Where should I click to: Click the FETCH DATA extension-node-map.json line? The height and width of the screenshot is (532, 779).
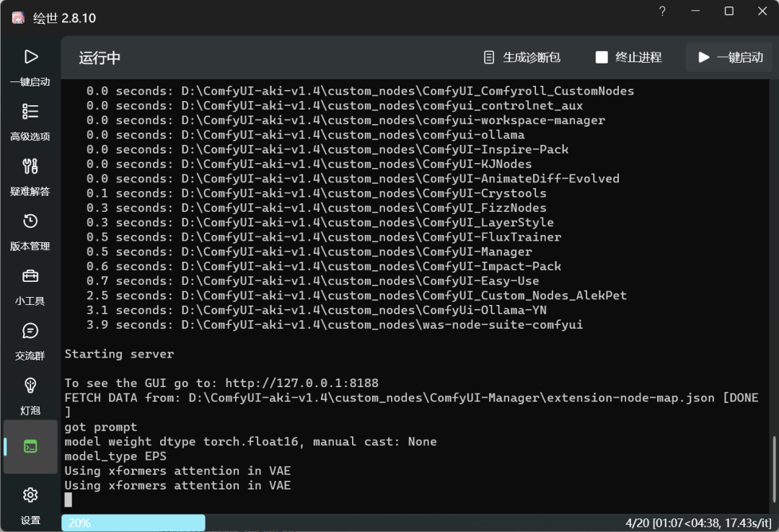[x=411, y=405]
